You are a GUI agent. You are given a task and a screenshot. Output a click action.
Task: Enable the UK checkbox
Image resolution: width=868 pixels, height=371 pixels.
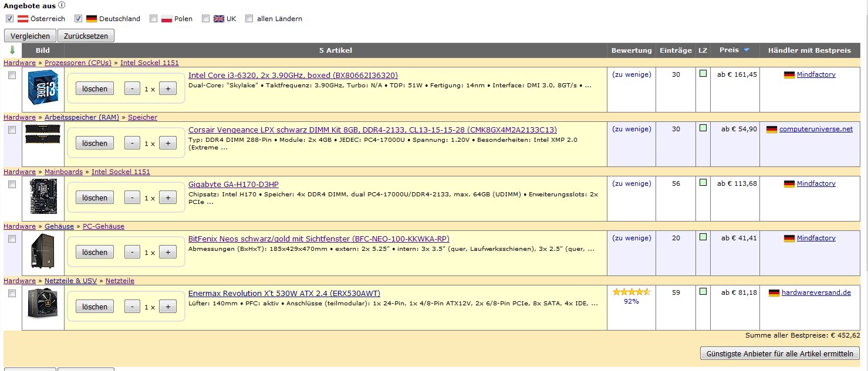point(205,19)
